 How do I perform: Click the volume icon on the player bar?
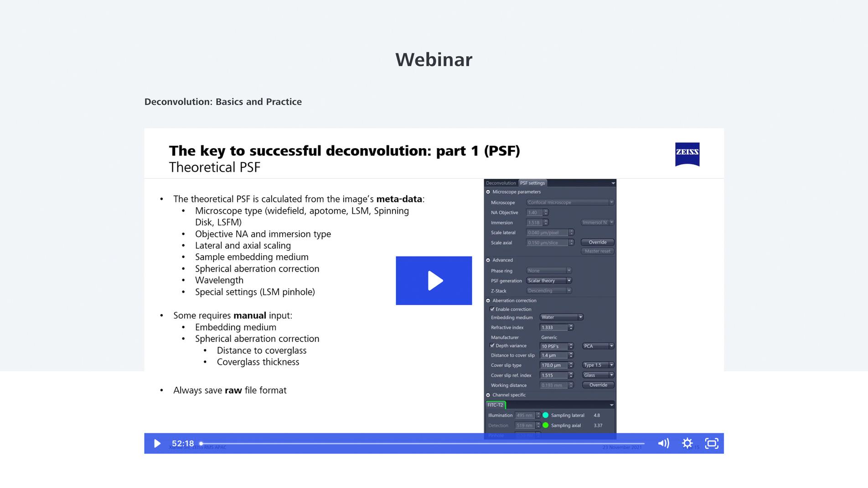tap(664, 443)
